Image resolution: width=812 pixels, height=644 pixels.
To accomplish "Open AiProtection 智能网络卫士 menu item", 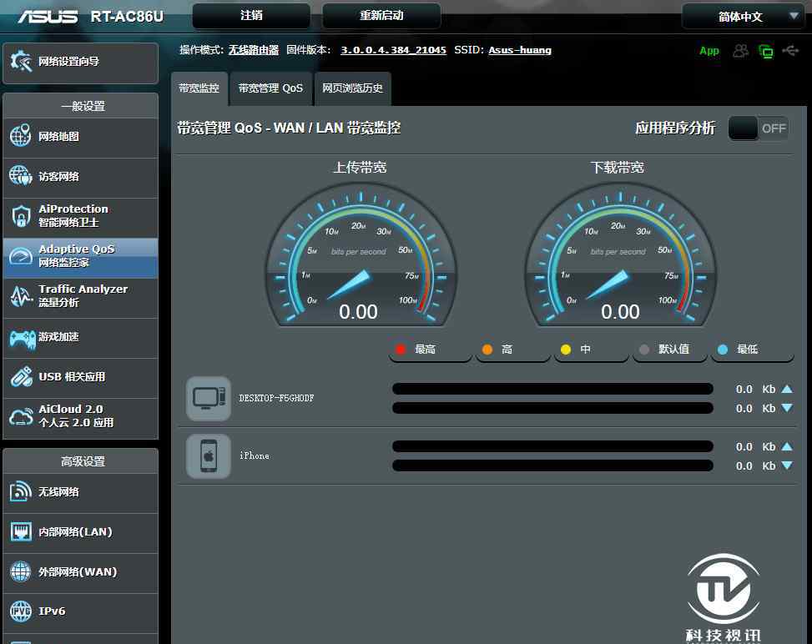I will 80,216.
